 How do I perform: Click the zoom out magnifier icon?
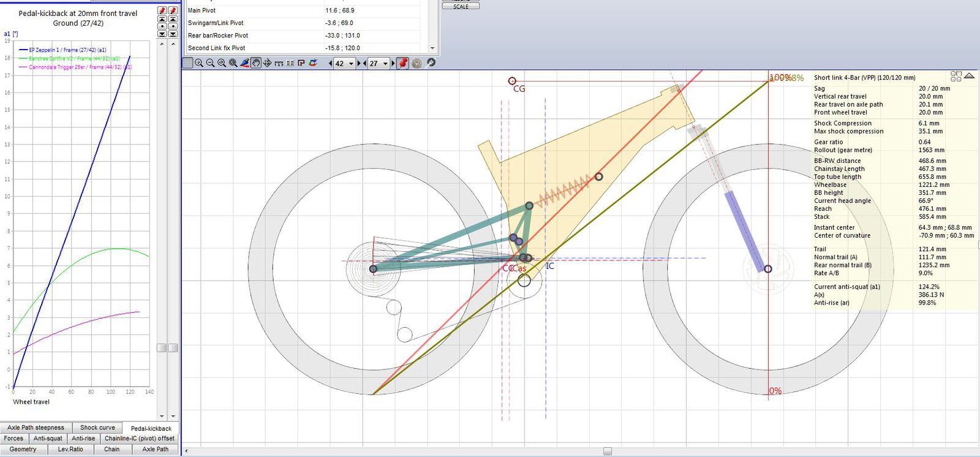pos(210,63)
